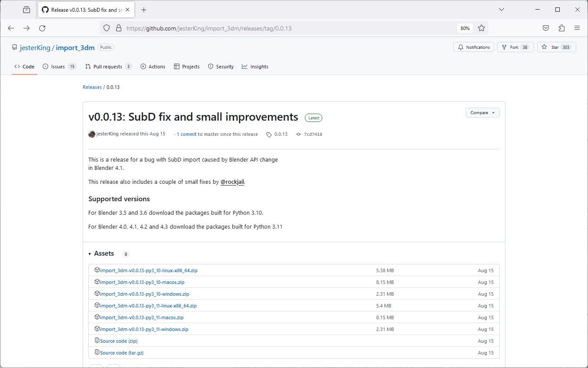Click the 0.0.13 tag link
The height and width of the screenshot is (368, 588).
click(277, 134)
